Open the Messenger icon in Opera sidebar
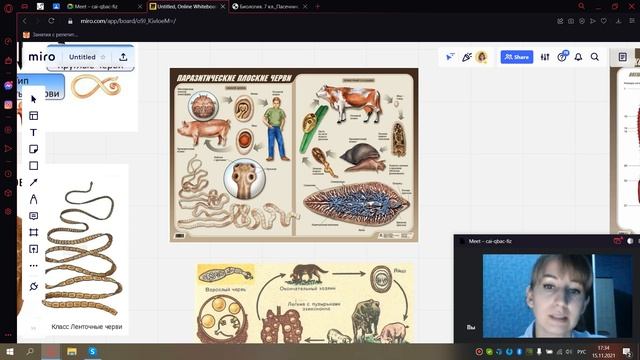 click(8, 86)
